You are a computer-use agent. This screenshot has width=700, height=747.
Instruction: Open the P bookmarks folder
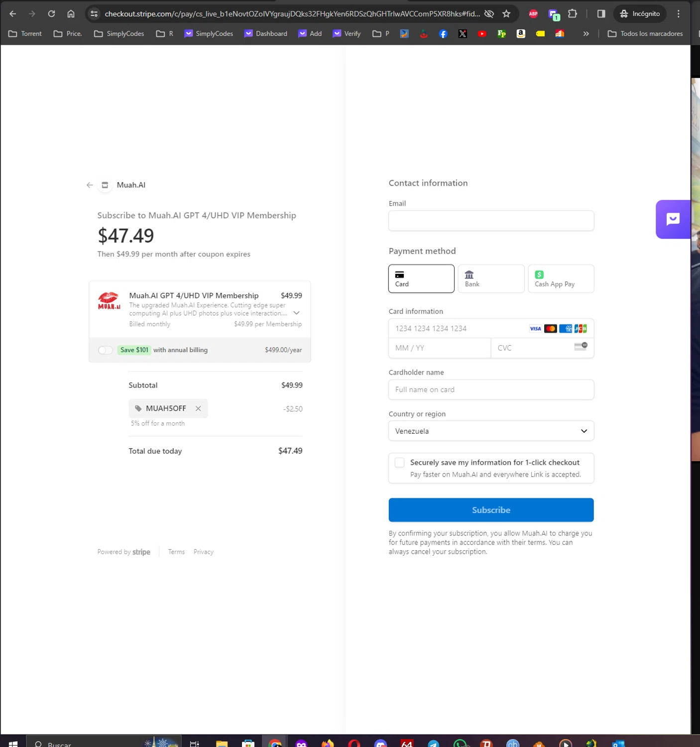[x=381, y=34]
